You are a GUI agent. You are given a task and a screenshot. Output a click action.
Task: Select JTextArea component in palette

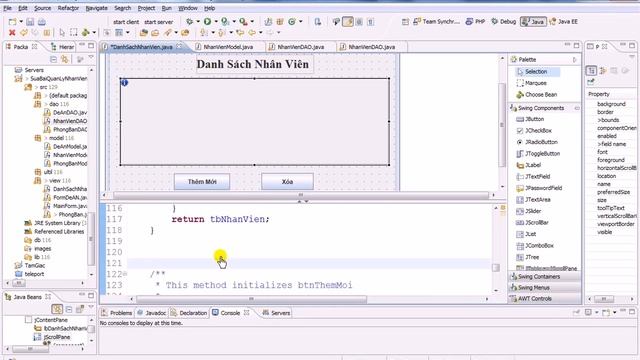533,200
